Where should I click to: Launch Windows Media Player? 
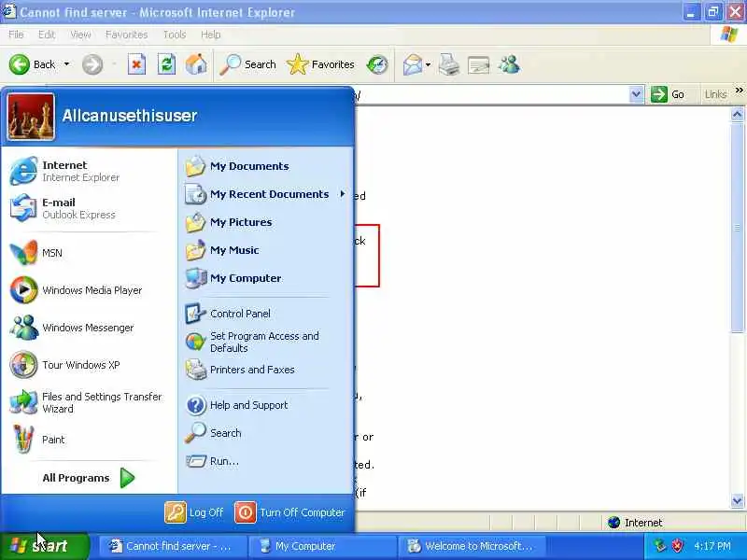tap(89, 289)
